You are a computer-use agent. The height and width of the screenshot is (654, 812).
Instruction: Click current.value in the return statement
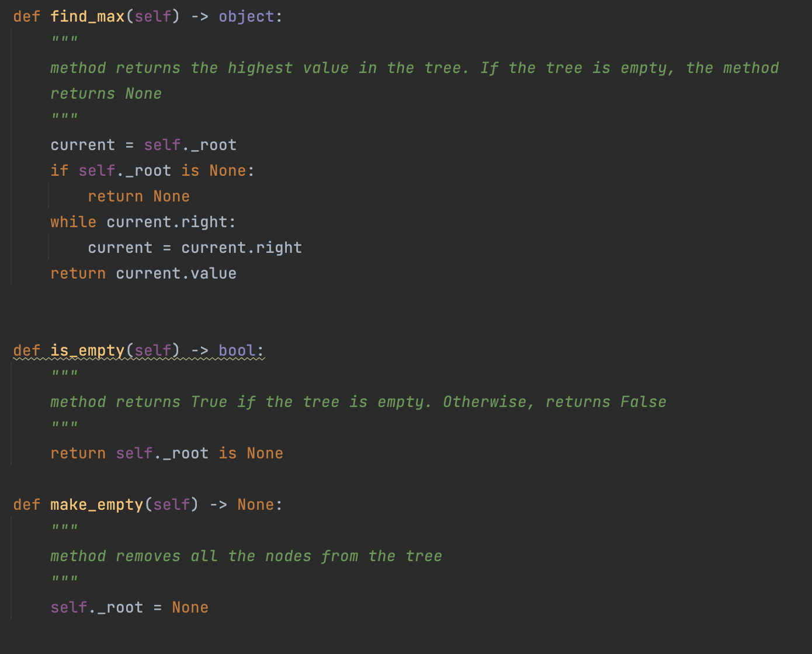pyautogui.click(x=176, y=273)
